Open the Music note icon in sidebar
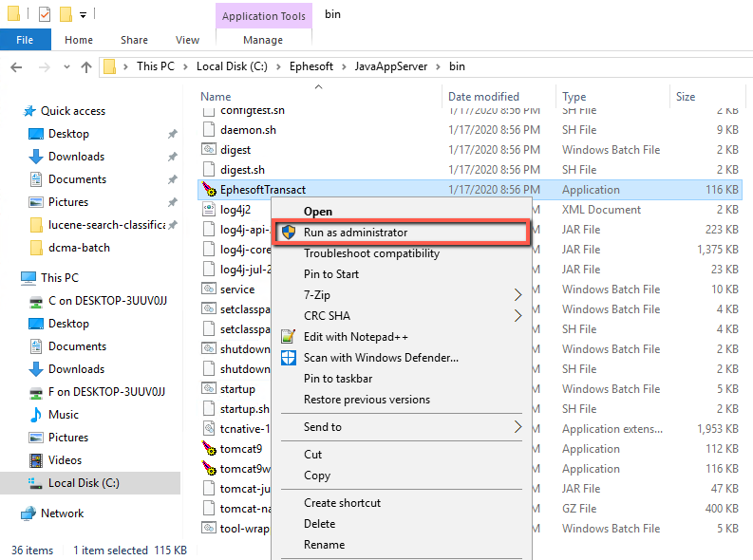 pos(36,415)
